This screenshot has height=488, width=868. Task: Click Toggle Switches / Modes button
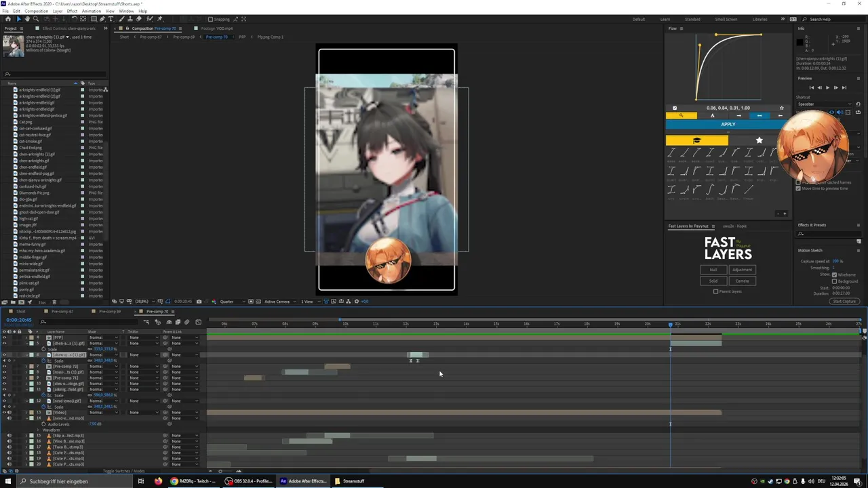[124, 471]
